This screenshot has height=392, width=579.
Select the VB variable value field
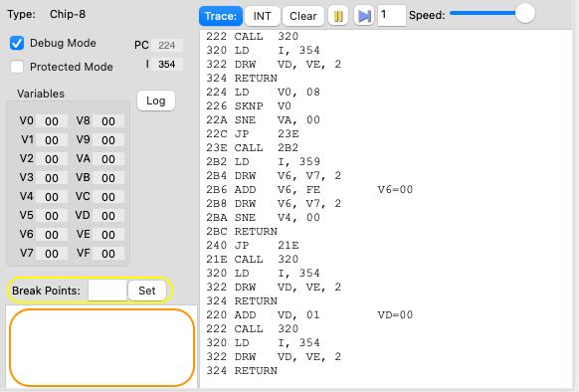point(108,178)
